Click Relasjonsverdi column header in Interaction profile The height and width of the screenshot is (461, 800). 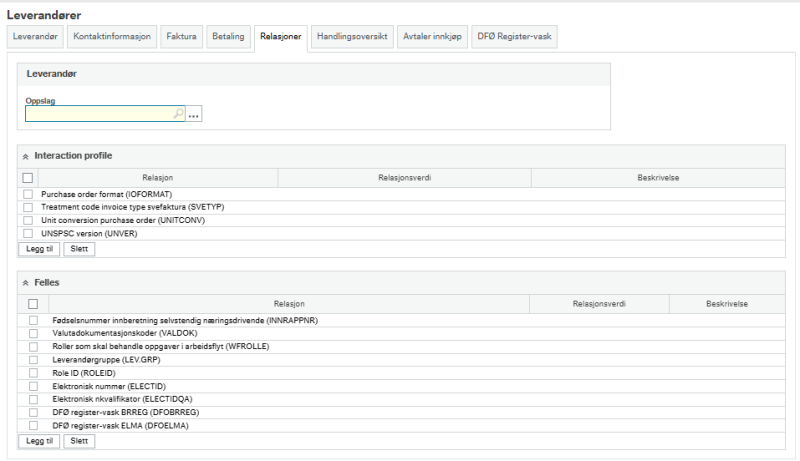[x=405, y=178]
